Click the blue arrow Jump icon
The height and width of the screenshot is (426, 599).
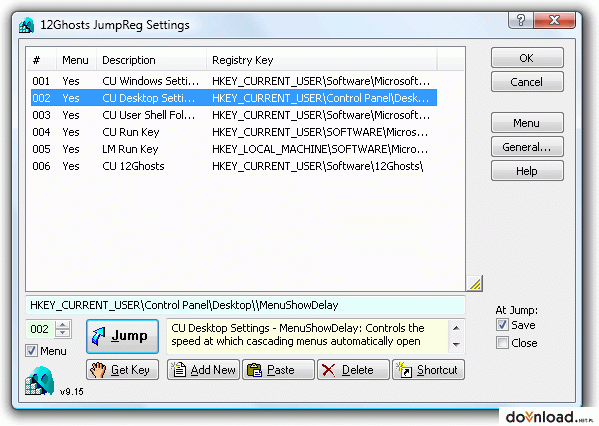99,336
